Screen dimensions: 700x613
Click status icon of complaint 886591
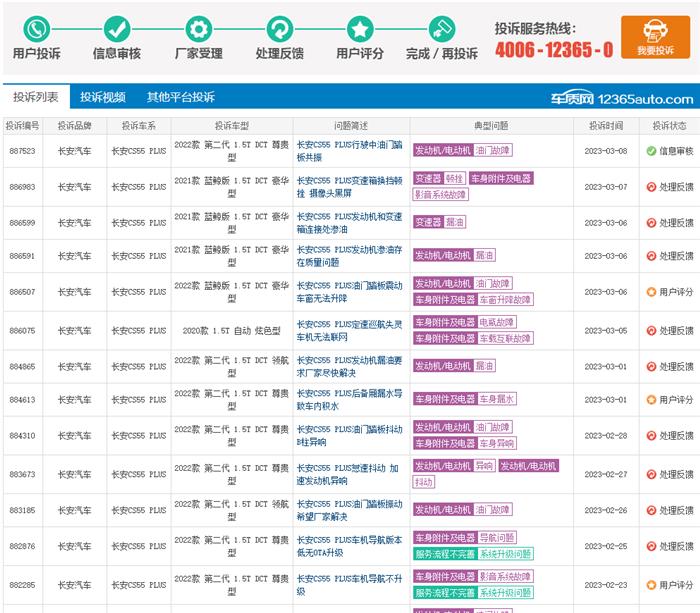point(651,256)
